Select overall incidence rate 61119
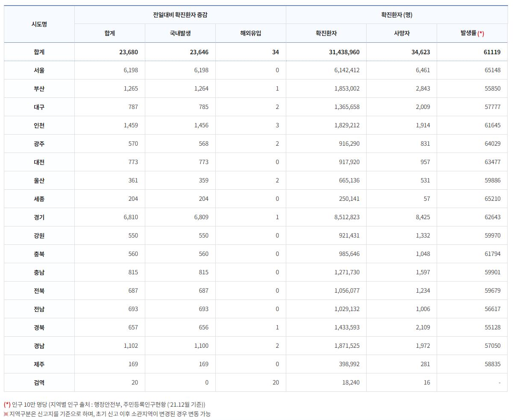 click(491, 52)
